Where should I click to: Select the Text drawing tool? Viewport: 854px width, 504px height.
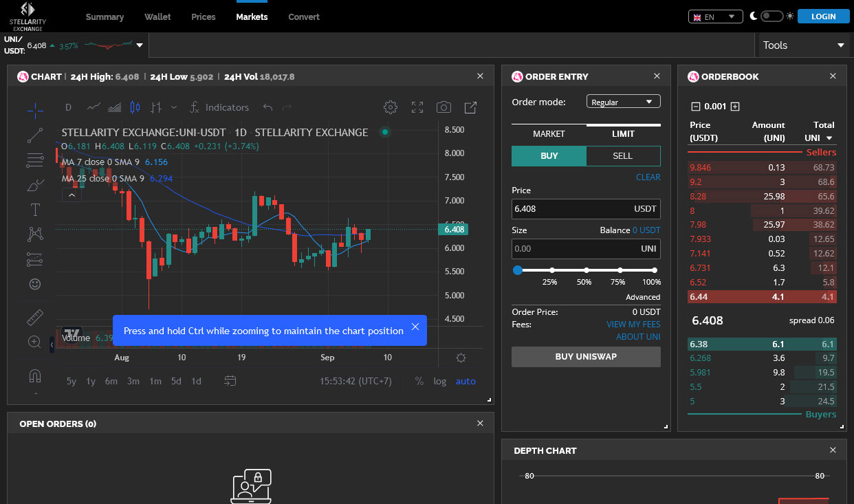[x=35, y=210]
